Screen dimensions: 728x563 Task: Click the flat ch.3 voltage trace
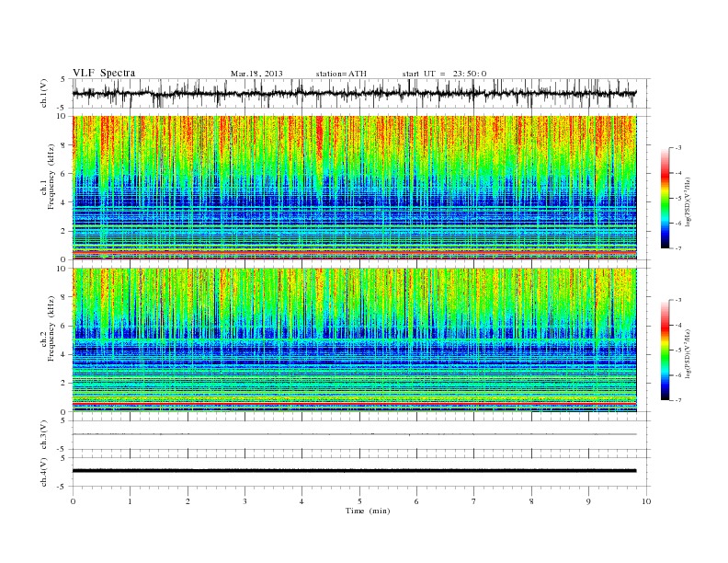tap(354, 434)
